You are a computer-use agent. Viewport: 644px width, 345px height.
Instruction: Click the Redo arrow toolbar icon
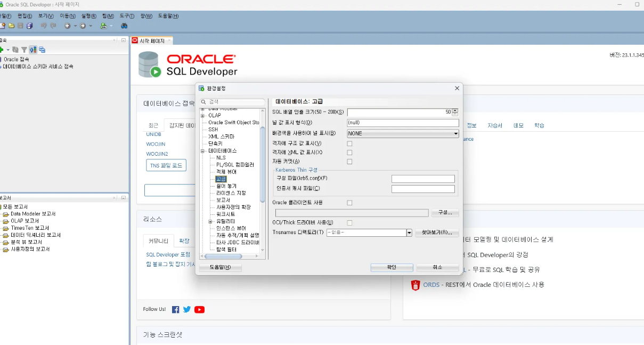[x=53, y=26]
